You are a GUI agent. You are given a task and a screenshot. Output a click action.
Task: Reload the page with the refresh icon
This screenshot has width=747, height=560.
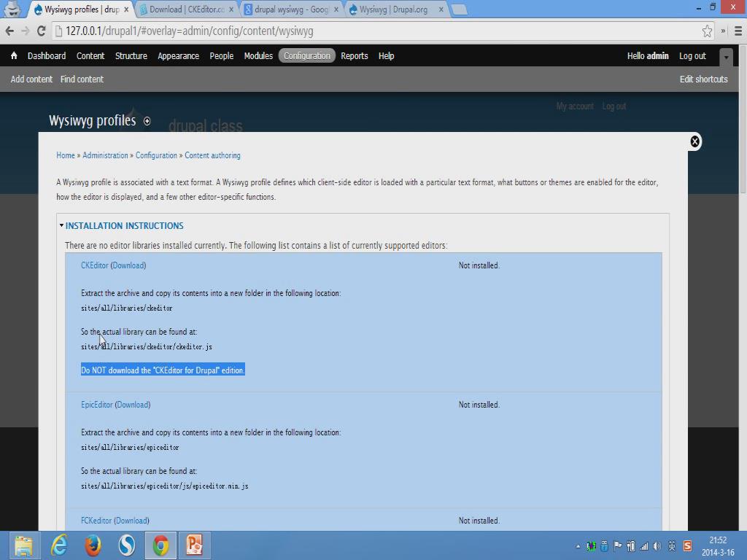pyautogui.click(x=42, y=31)
